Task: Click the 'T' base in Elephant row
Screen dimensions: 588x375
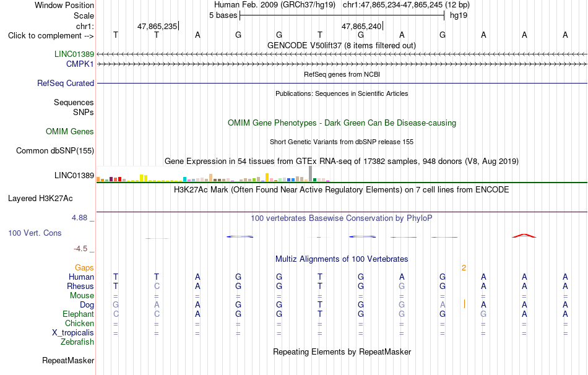Action: [x=320, y=314]
